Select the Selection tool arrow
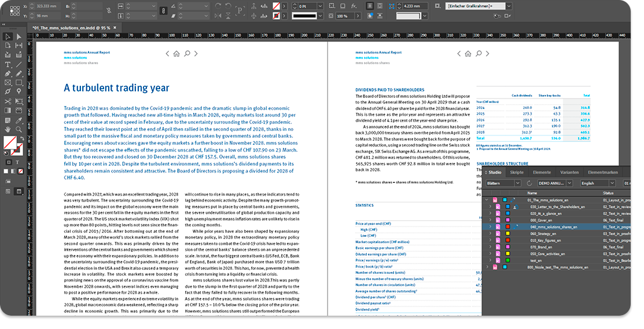This screenshot has height=329, width=644. [x=8, y=36]
